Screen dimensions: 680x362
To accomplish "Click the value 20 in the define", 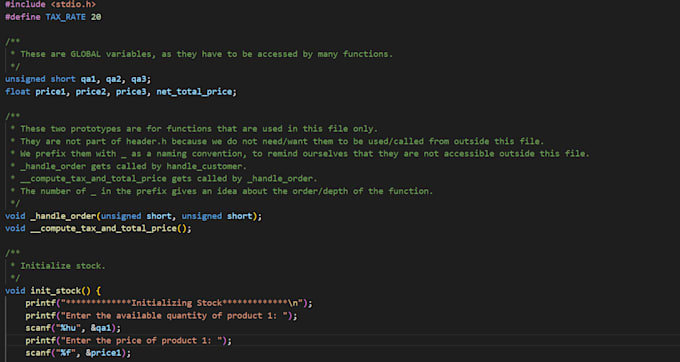I will coord(96,17).
